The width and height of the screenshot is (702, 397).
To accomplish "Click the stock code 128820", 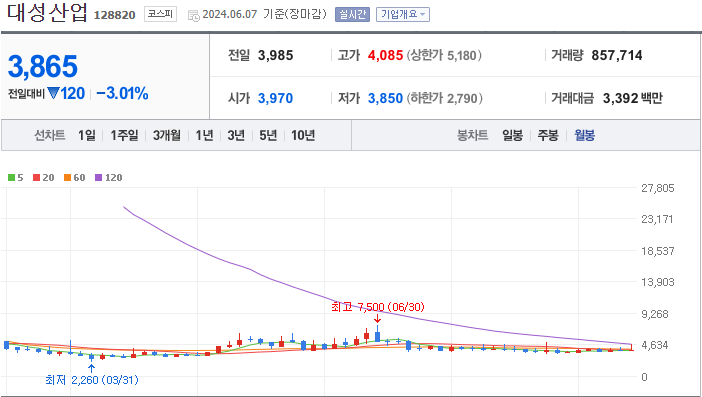I will [115, 15].
